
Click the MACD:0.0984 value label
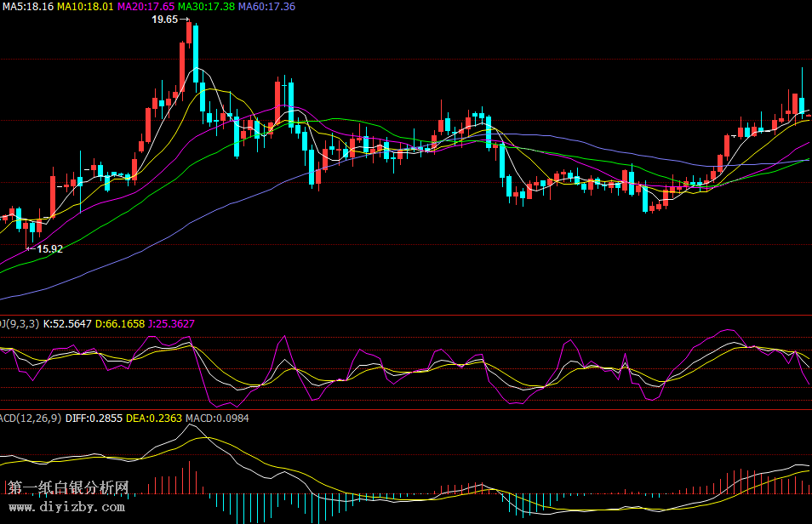212,419
